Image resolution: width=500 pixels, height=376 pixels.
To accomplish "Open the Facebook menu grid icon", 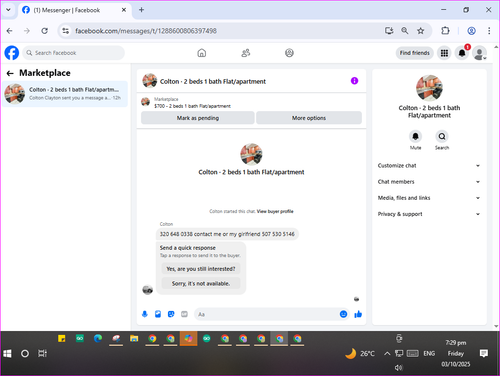I will pyautogui.click(x=444, y=53).
